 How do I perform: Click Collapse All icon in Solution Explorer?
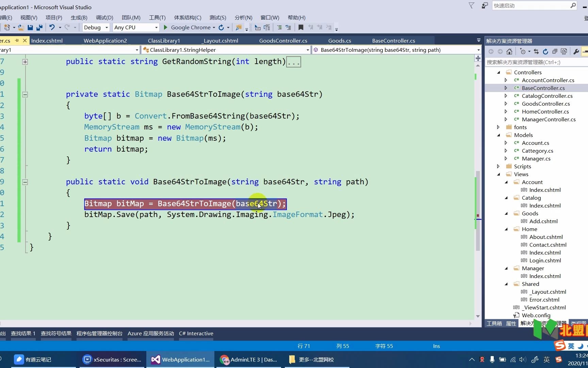555,51
